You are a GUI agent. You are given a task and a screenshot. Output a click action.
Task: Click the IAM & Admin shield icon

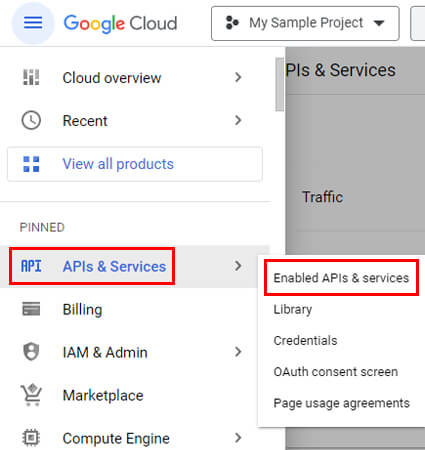pyautogui.click(x=31, y=352)
